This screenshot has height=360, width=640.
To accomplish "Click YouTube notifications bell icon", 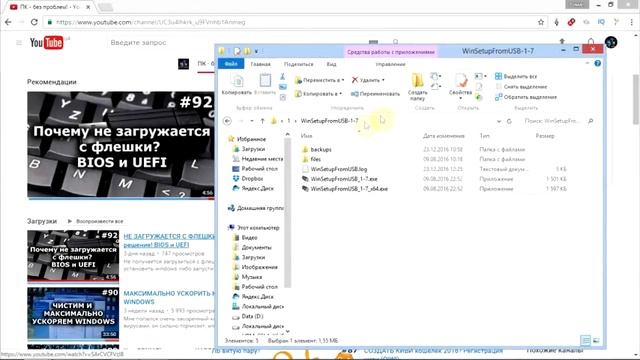I will (x=591, y=42).
